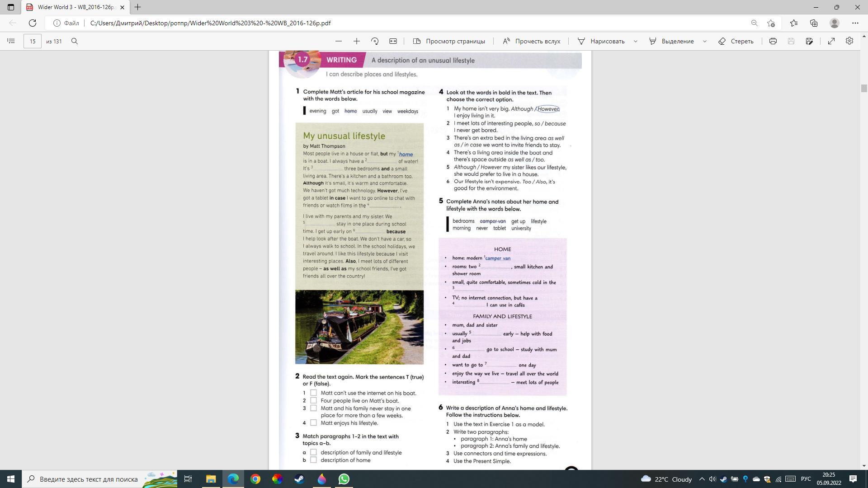Rotate the PDF page
The image size is (868, 488).
point(375,41)
